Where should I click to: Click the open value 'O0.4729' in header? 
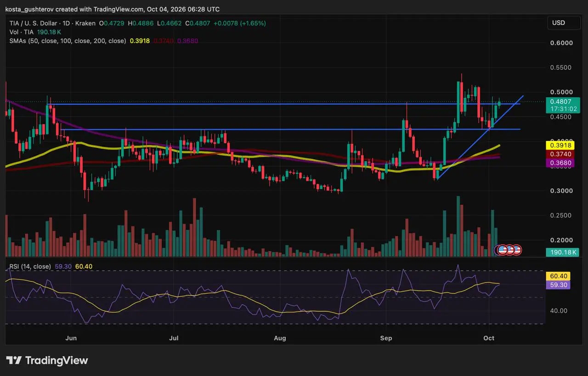(112, 23)
